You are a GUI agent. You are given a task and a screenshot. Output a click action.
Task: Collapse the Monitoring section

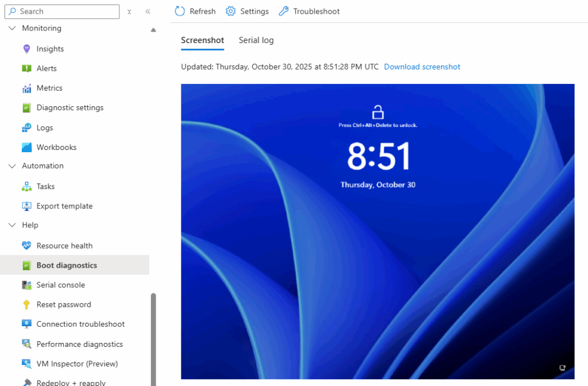13,28
